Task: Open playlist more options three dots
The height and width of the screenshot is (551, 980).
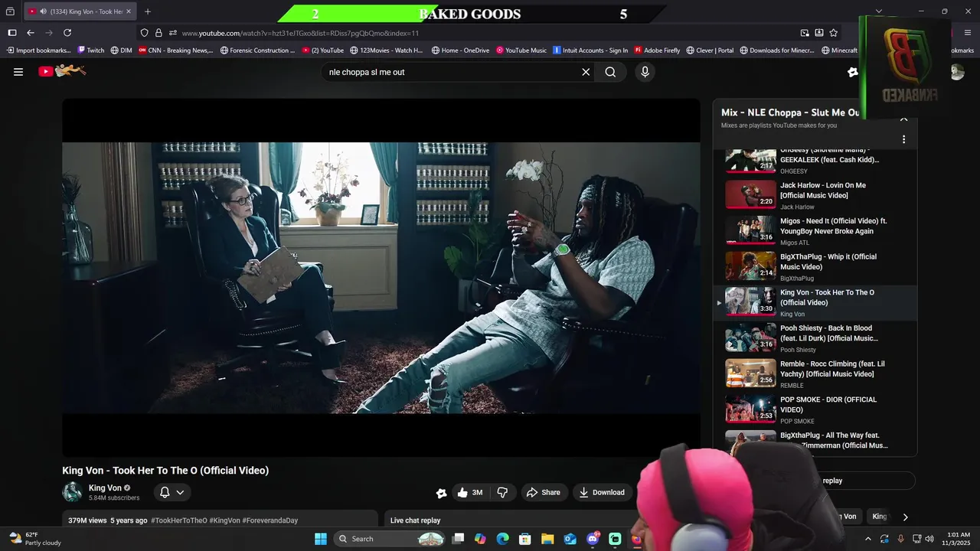Action: pos(903,139)
